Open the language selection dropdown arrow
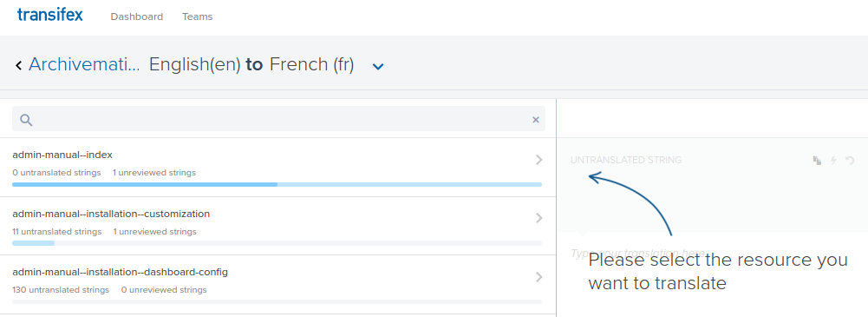The width and height of the screenshot is (868, 317). [x=378, y=67]
